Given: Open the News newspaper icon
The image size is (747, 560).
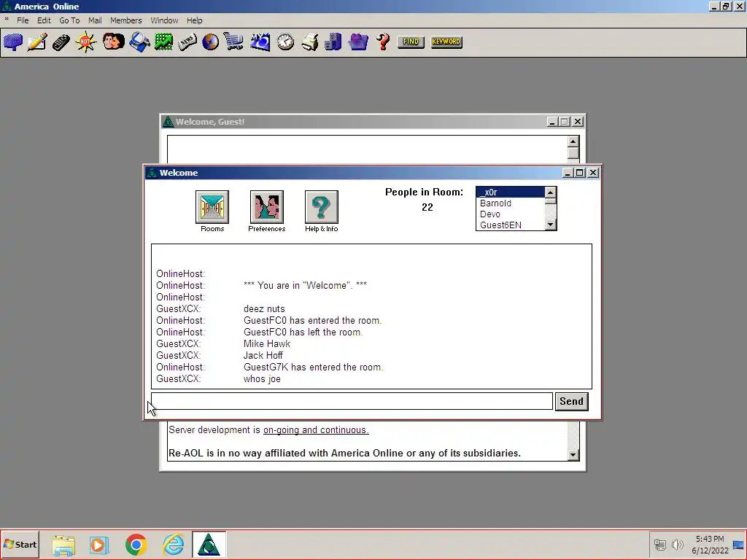Looking at the screenshot, I should coord(187,42).
